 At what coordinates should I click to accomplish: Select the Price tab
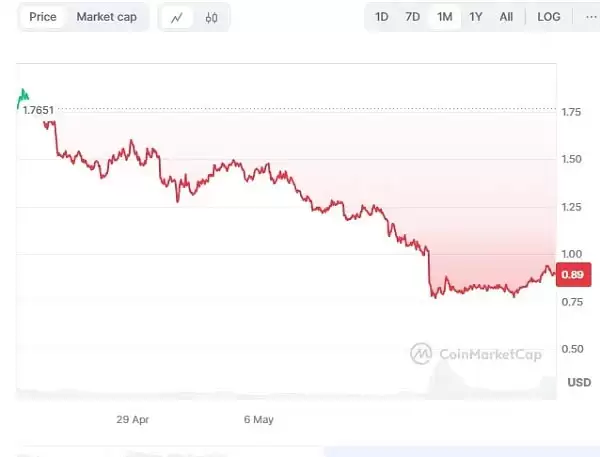click(x=43, y=17)
